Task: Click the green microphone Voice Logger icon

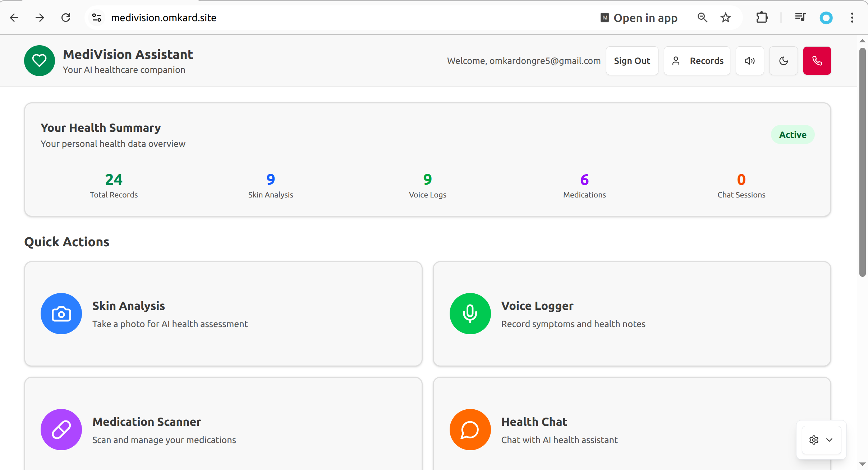Action: (x=470, y=313)
